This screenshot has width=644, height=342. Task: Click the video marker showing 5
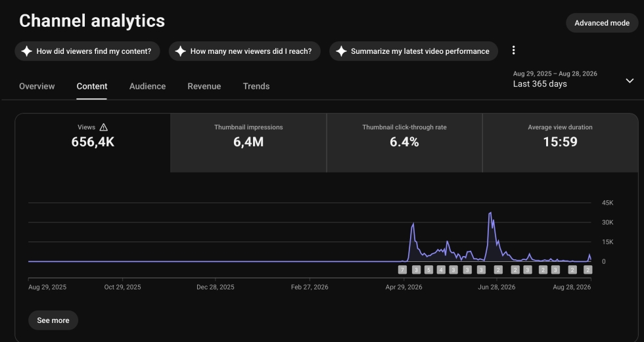coord(428,270)
